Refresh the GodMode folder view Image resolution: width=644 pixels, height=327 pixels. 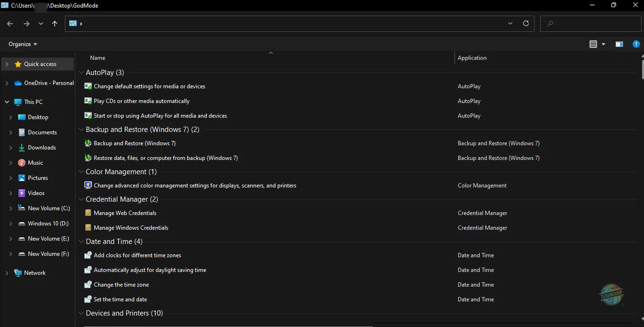[526, 23]
